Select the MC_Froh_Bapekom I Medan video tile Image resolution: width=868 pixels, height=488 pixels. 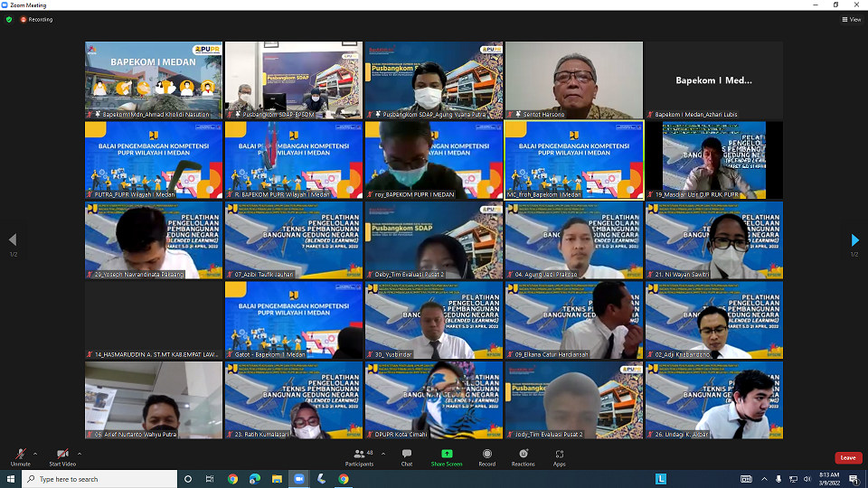pyautogui.click(x=574, y=160)
